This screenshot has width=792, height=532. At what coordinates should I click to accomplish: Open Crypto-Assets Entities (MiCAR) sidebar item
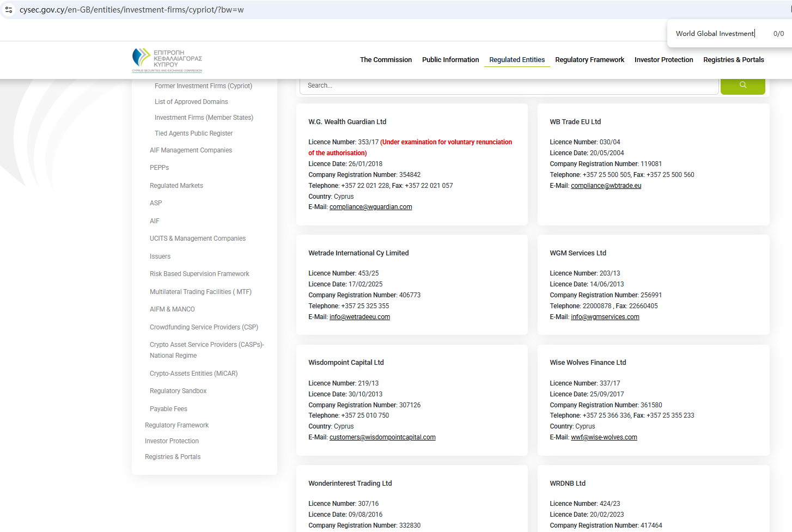point(193,374)
